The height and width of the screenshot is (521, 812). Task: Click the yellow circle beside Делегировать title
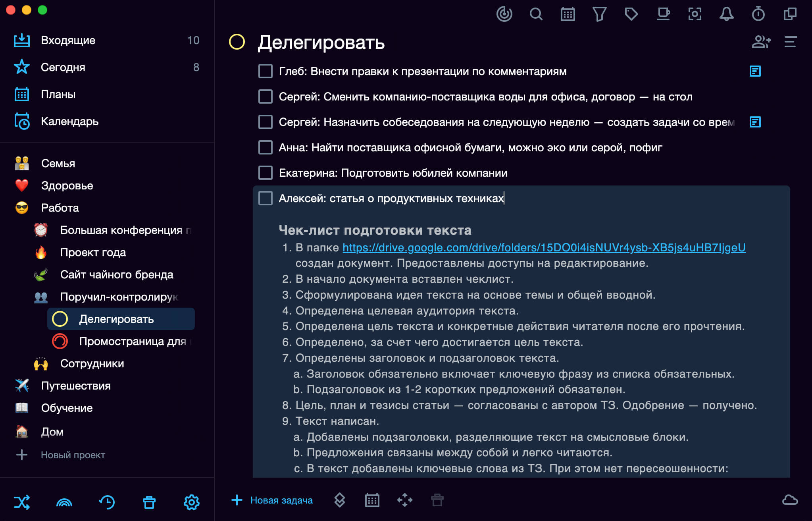pyautogui.click(x=237, y=42)
